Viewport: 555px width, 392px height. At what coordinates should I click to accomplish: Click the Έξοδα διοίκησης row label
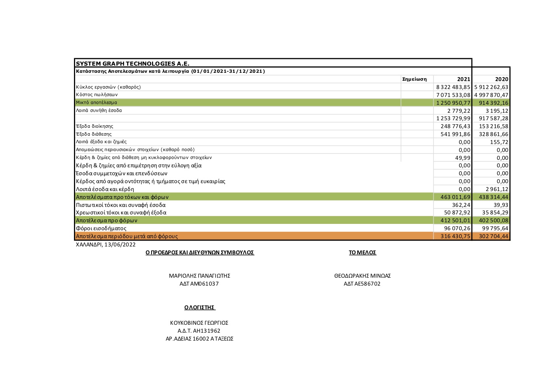(x=95, y=126)
